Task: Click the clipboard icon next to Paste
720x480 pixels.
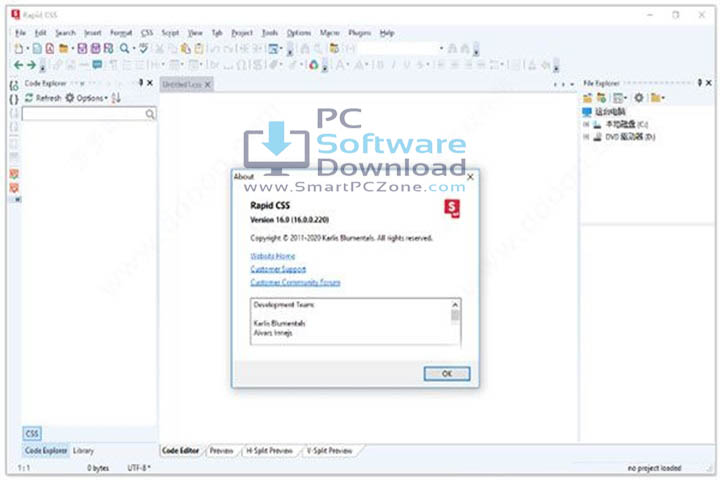Action: point(199,48)
